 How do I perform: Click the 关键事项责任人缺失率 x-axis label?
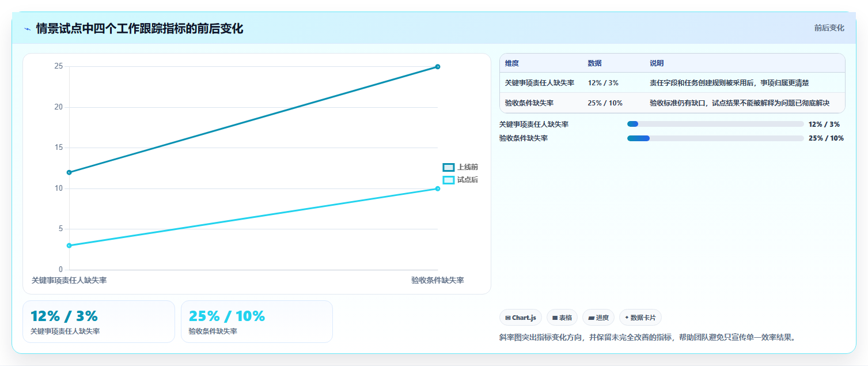click(69, 280)
